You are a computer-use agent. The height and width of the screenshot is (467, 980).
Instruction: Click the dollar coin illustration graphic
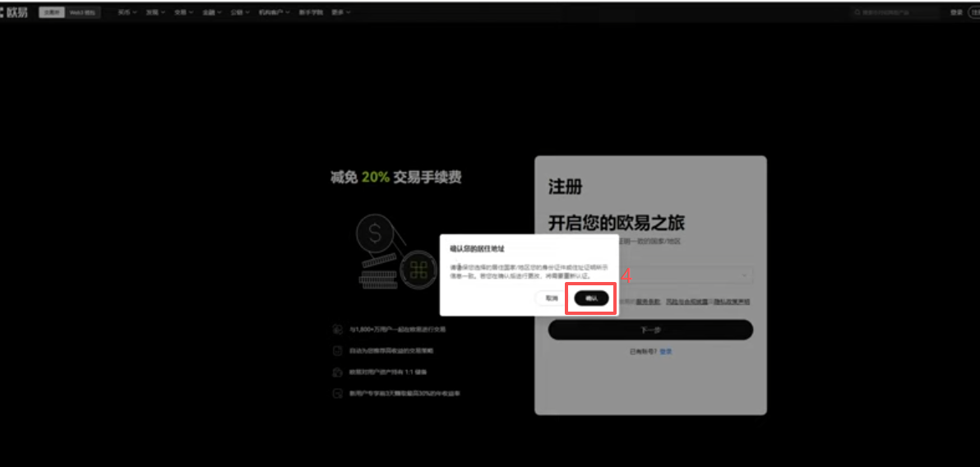[374, 234]
